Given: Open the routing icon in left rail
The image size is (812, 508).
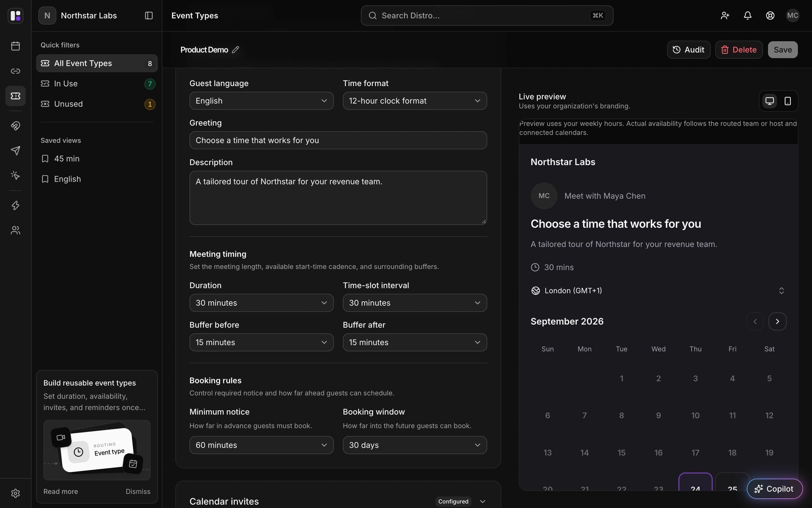Looking at the screenshot, I should pos(16,126).
